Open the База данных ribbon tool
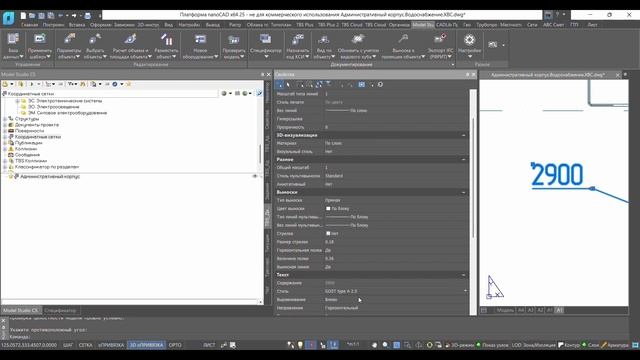 [x=13, y=46]
